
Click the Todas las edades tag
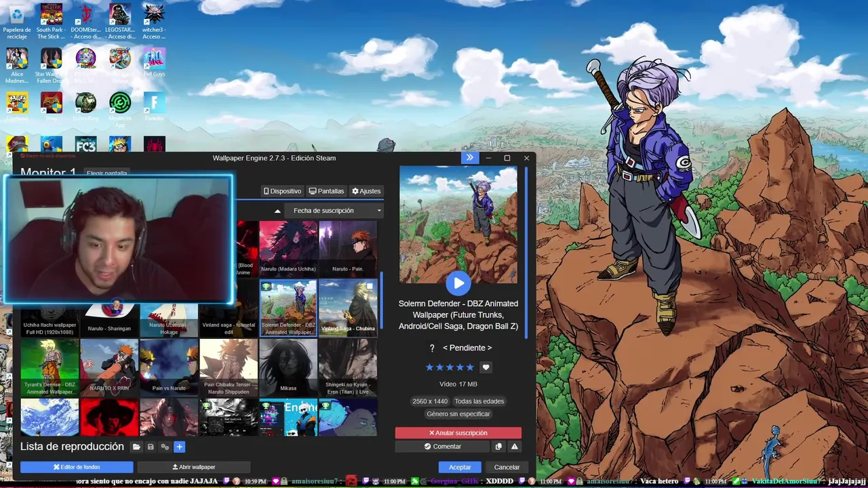point(479,401)
